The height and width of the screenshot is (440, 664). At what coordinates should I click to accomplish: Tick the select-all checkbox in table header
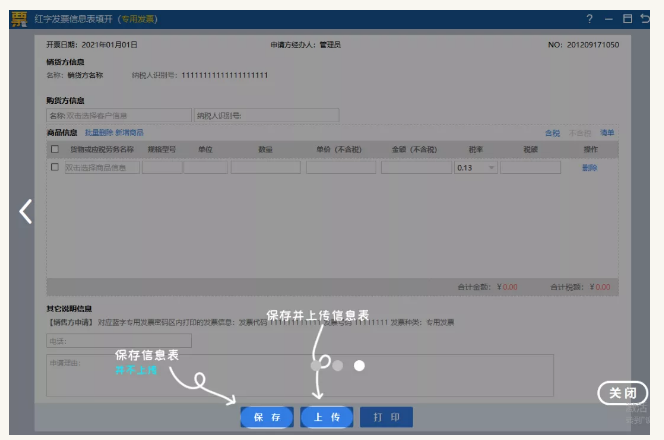[55, 149]
